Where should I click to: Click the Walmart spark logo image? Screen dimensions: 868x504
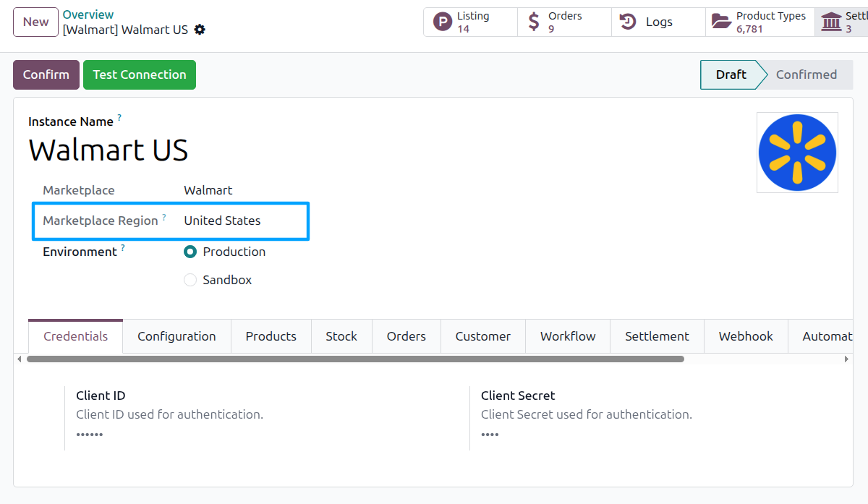(x=797, y=153)
